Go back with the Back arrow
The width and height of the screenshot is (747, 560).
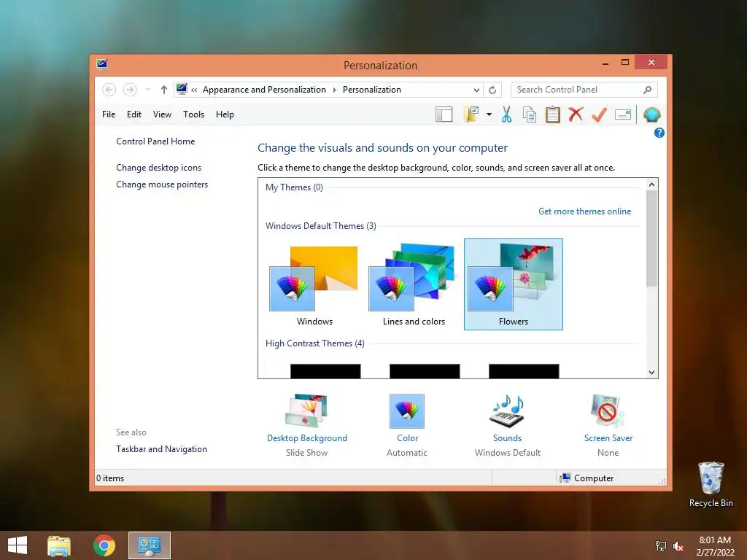pyautogui.click(x=109, y=90)
